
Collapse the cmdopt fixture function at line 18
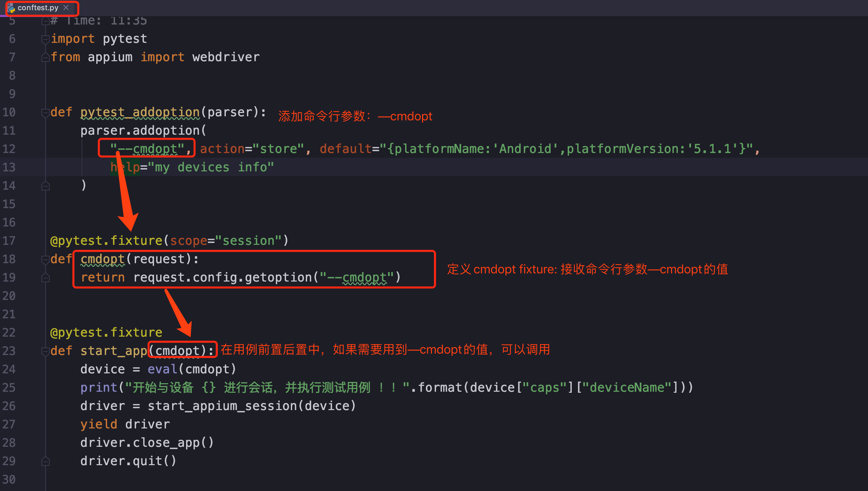tap(45, 259)
